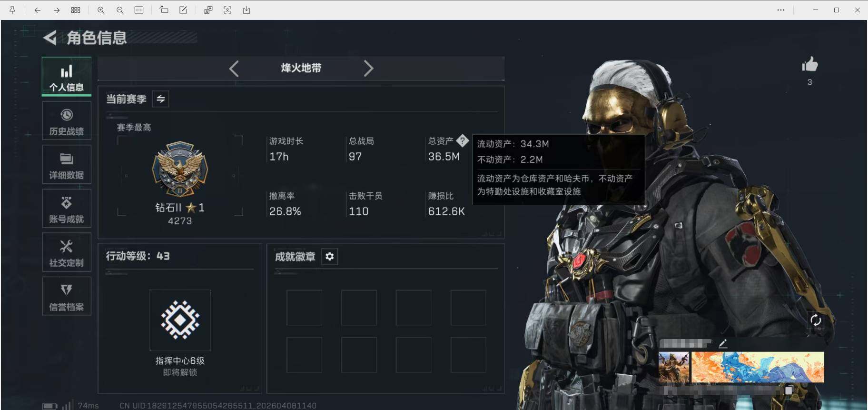
Task: Select the first empty achievement badge slot
Action: (304, 308)
